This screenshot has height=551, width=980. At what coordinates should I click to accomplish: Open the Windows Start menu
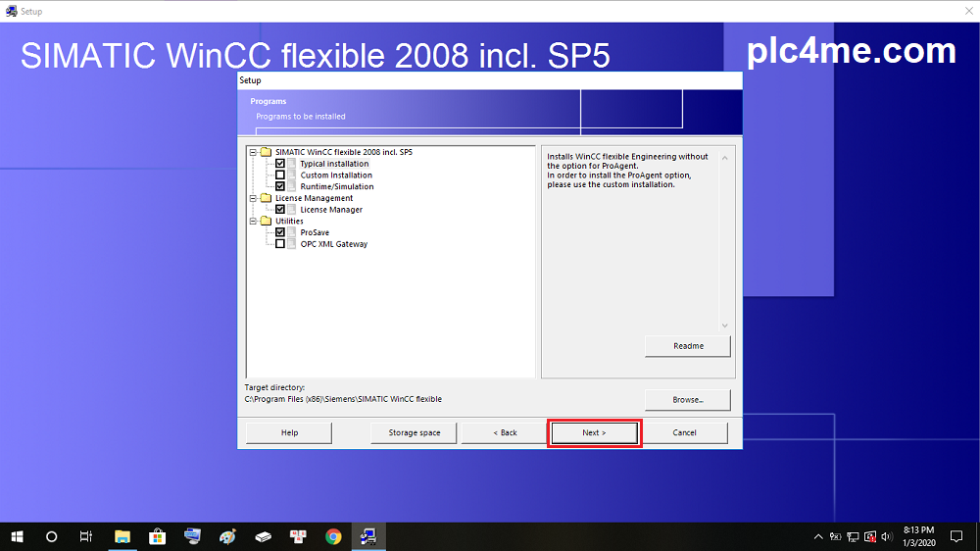[17, 536]
